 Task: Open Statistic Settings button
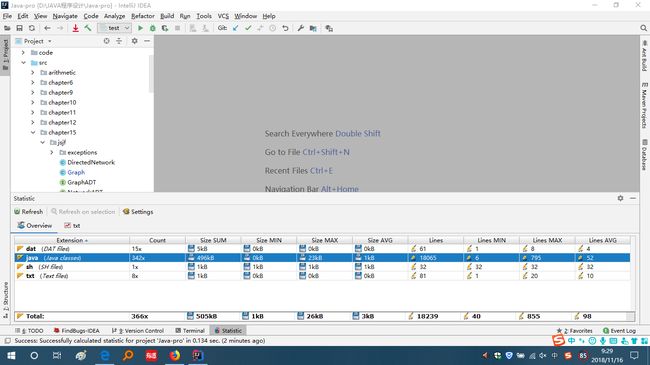point(138,212)
